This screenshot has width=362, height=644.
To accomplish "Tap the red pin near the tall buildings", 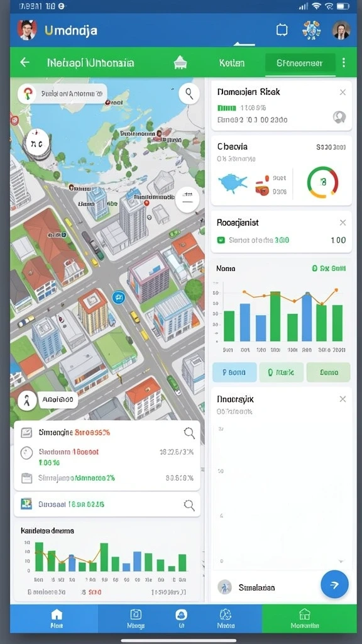I will tap(146, 203).
